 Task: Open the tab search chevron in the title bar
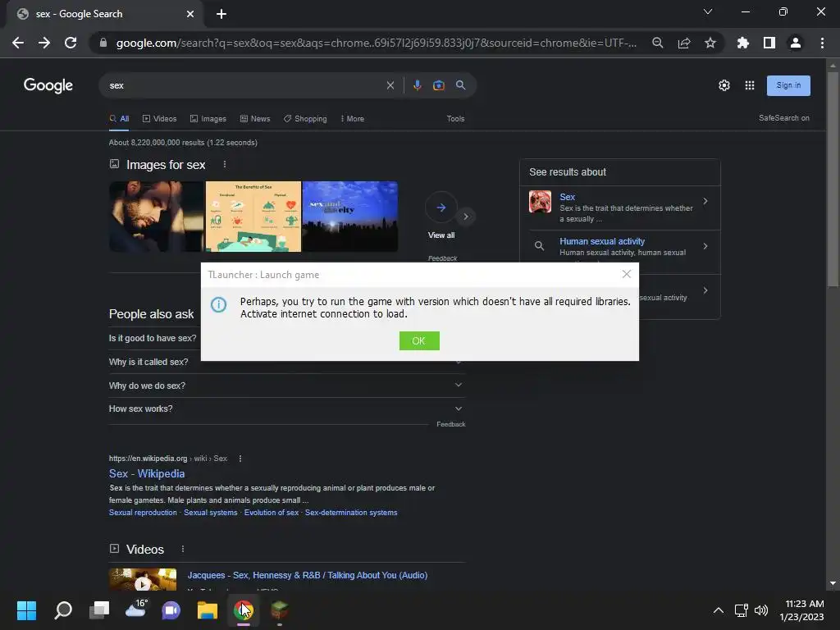(x=708, y=11)
